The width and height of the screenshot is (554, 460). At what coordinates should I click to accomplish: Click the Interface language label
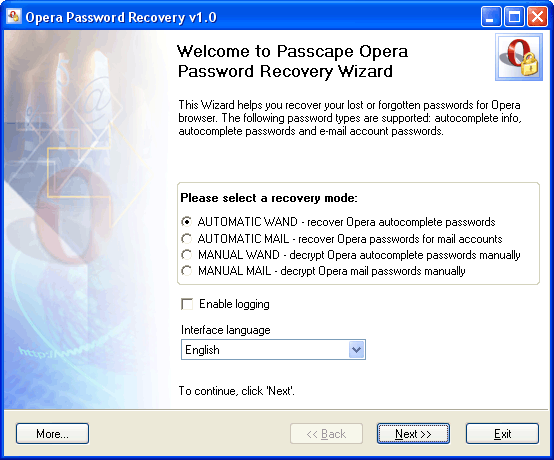[x=225, y=330]
